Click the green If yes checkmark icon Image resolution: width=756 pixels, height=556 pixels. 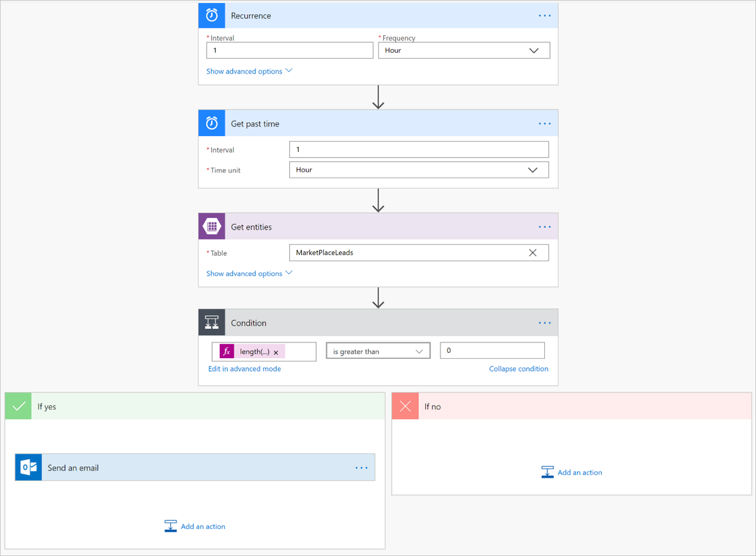coord(18,406)
